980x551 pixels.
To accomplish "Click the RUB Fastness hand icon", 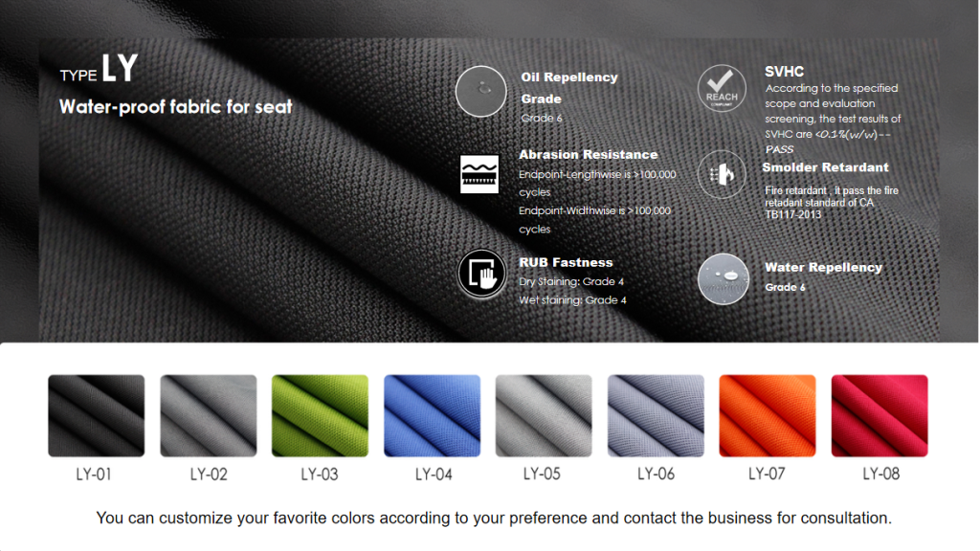I will click(481, 274).
